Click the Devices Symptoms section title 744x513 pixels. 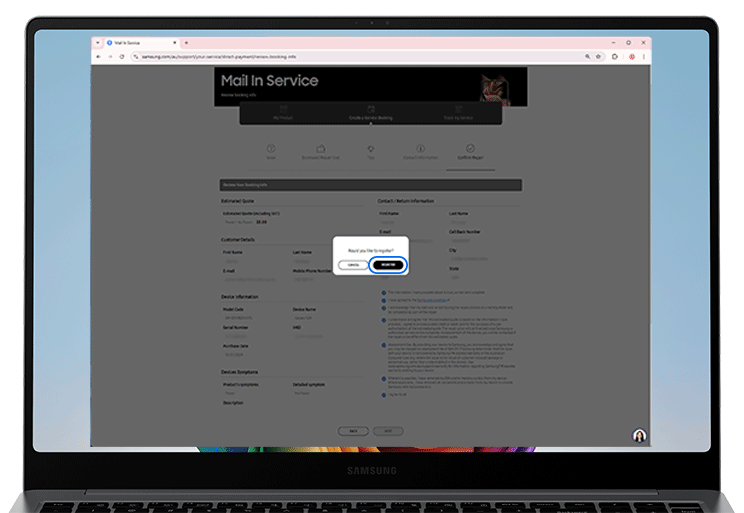pyautogui.click(x=240, y=372)
